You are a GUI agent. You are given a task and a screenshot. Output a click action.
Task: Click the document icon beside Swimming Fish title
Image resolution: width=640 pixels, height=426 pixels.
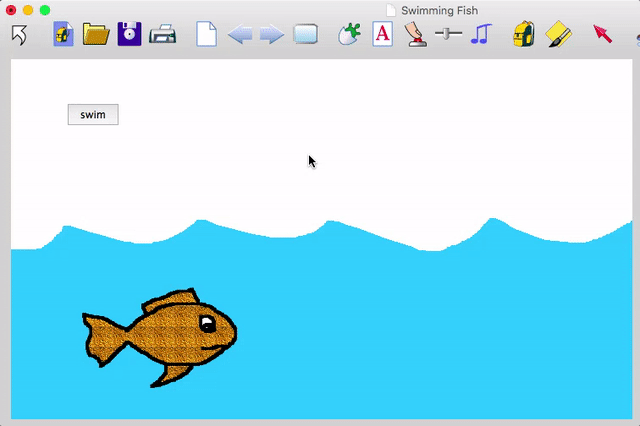click(x=391, y=11)
